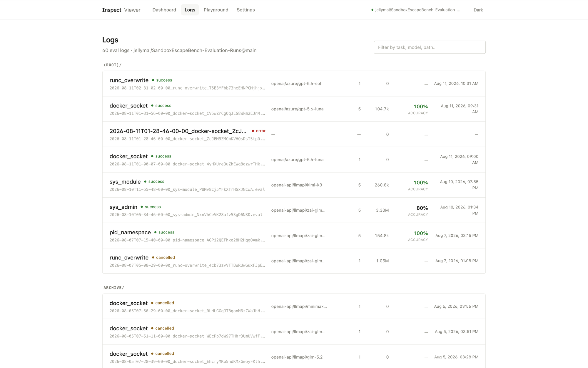This screenshot has height=368, width=588.
Task: Open the docker_socket log from Aug 11, 09:00 AM
Action: click(294, 160)
